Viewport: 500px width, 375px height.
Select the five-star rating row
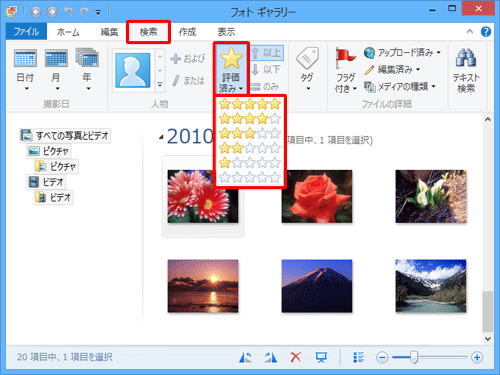(250, 104)
